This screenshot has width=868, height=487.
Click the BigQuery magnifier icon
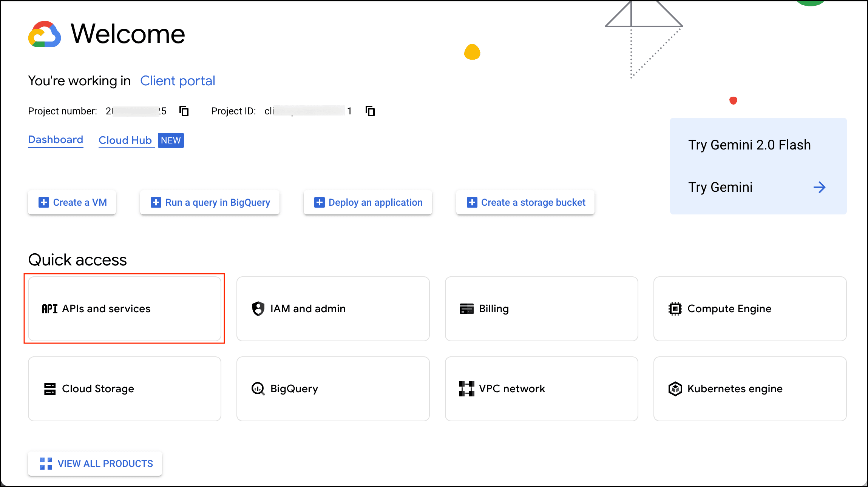(x=258, y=389)
